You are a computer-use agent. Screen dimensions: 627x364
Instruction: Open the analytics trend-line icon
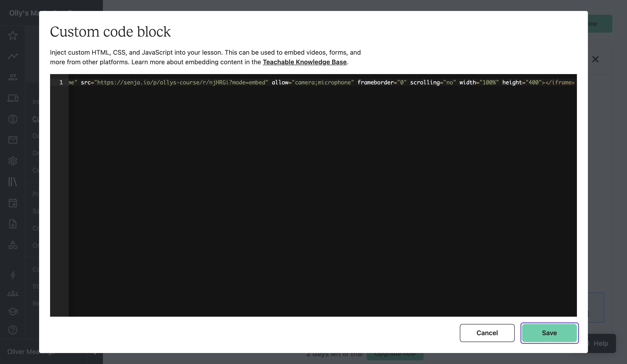13,56
